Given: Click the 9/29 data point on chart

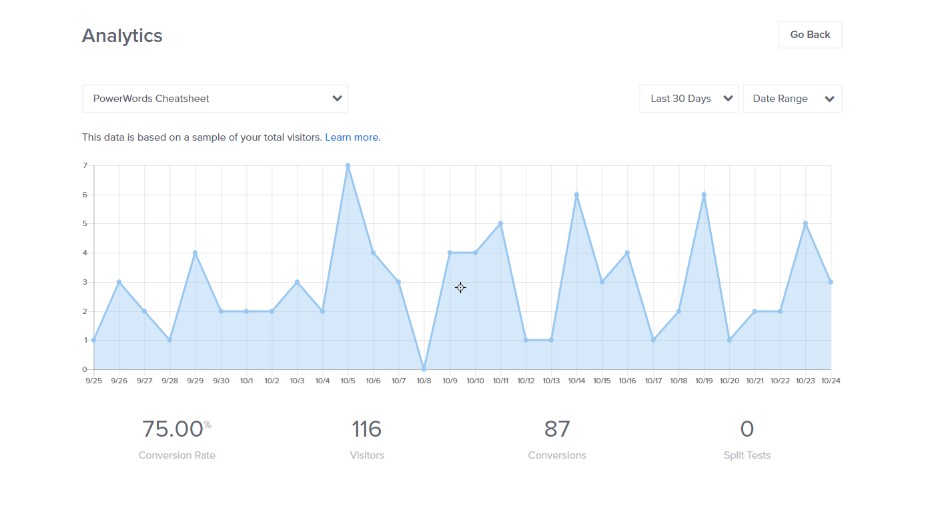Looking at the screenshot, I should coord(195,253).
